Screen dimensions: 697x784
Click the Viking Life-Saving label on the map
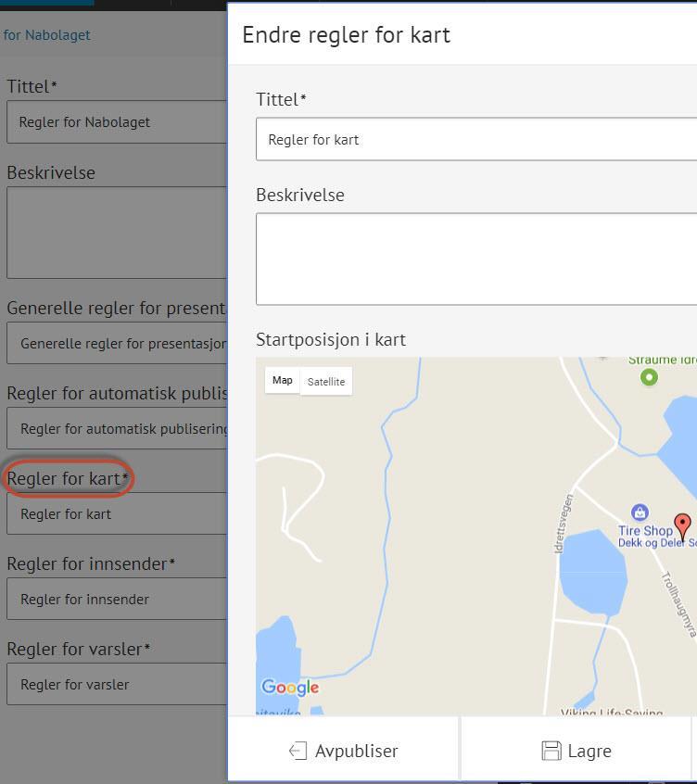[x=612, y=713]
